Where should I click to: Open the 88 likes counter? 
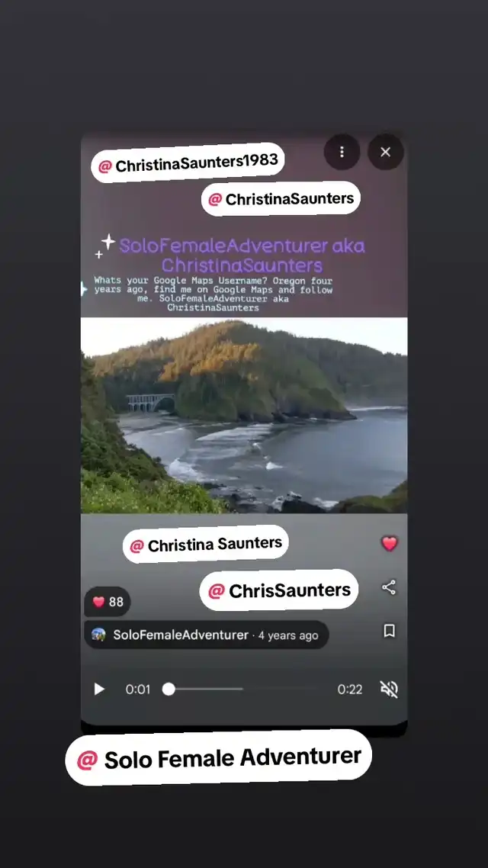coord(108,602)
